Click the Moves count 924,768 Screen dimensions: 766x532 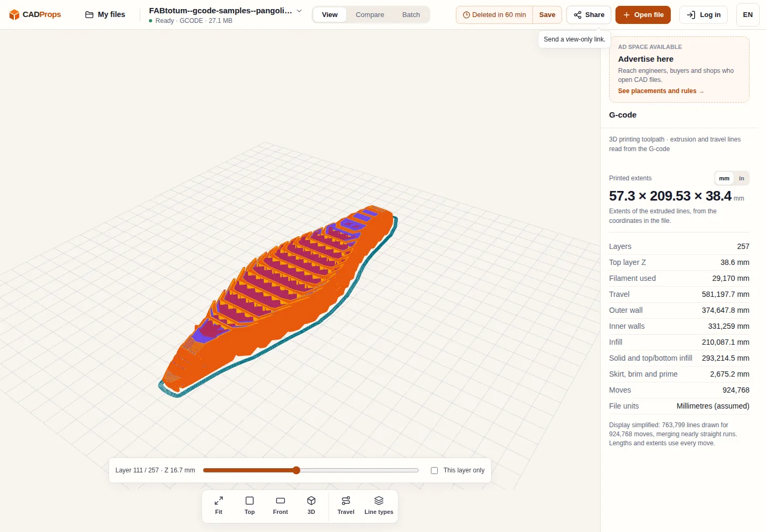tap(736, 390)
